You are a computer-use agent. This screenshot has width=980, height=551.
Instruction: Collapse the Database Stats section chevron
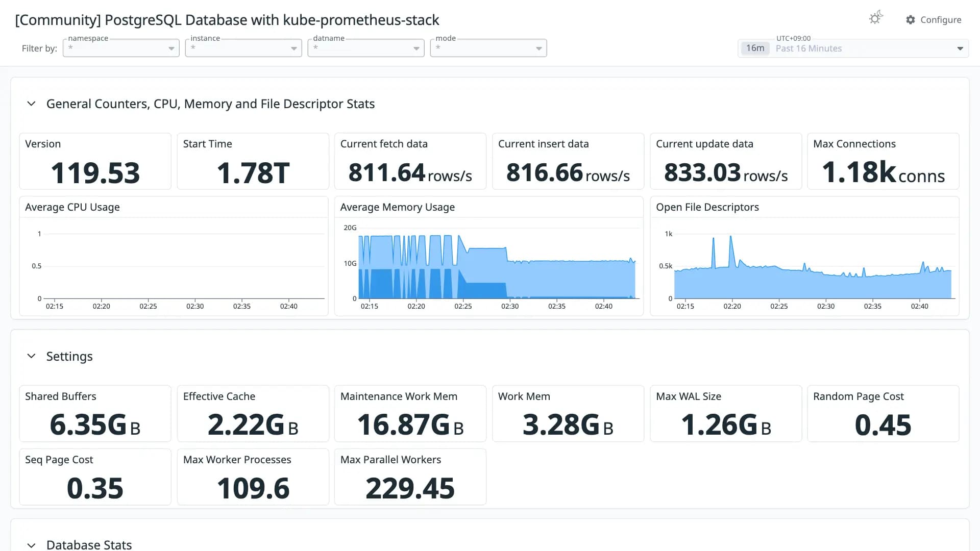pos(31,545)
